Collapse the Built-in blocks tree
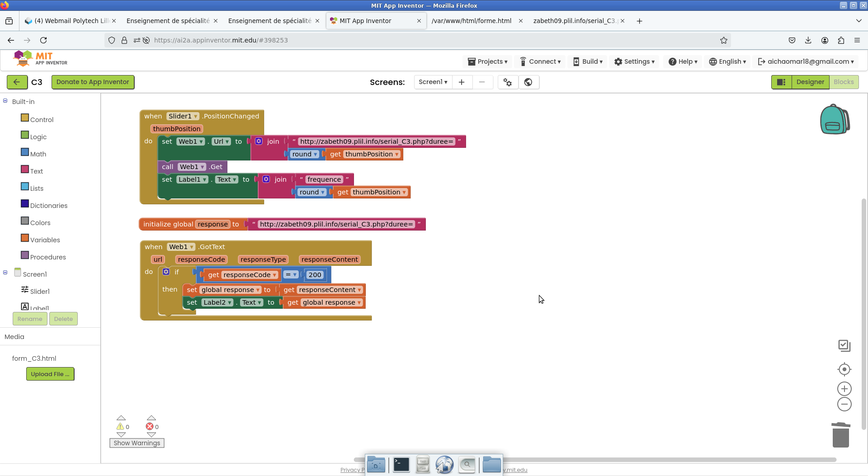This screenshot has width=868, height=476. pos(5,101)
